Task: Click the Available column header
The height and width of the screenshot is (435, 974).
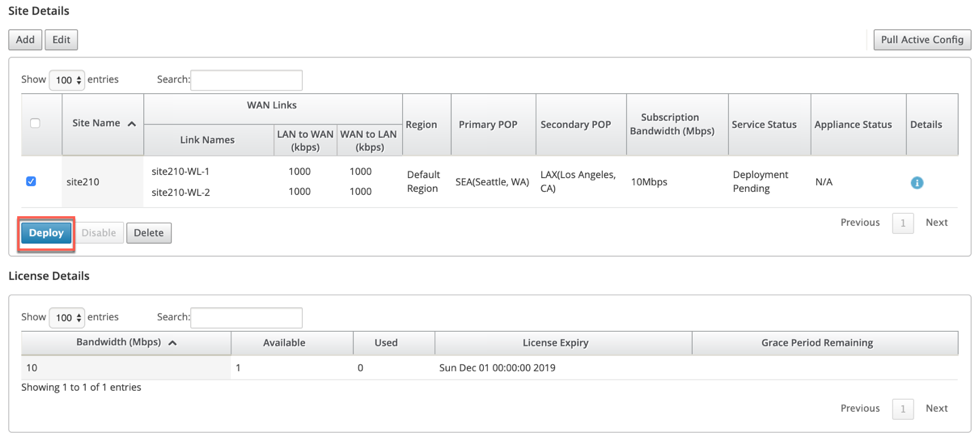Action: (292, 342)
